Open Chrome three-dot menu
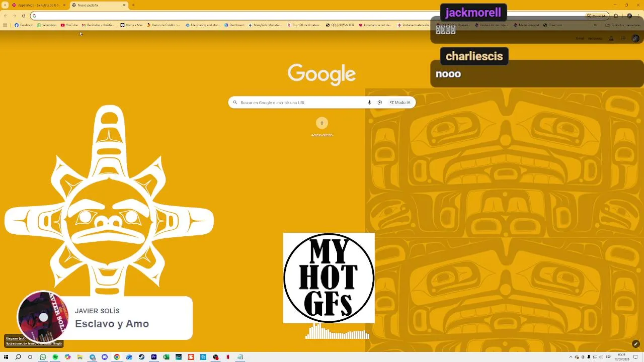The image size is (644, 362). click(638, 16)
